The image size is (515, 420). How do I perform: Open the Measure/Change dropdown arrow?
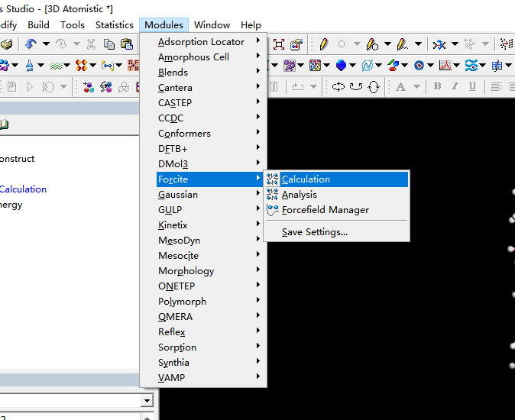click(x=455, y=44)
